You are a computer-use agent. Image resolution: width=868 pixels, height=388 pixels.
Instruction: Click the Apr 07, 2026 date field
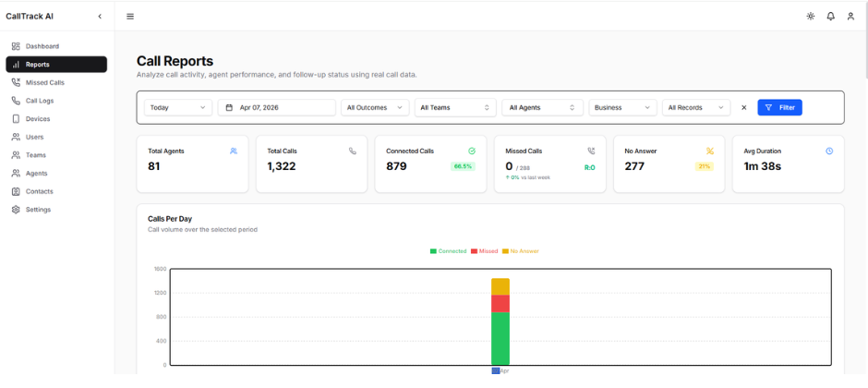(x=276, y=107)
